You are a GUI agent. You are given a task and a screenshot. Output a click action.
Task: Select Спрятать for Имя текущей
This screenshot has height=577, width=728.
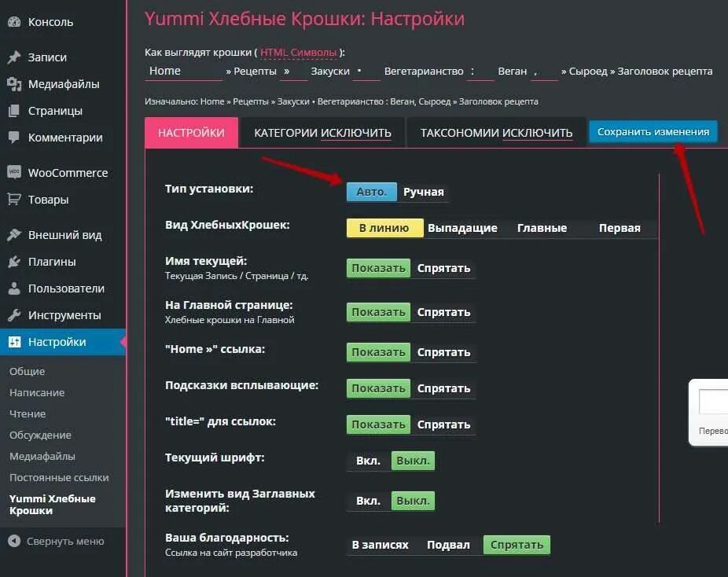444,268
